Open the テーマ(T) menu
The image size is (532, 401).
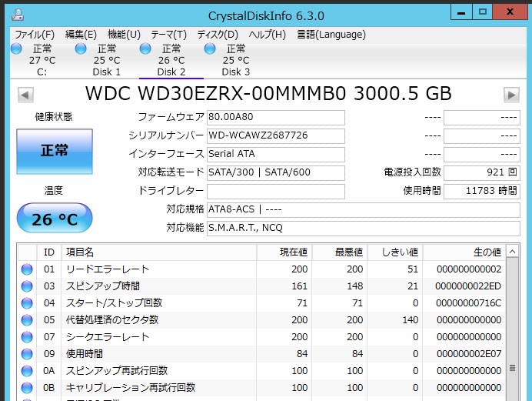(168, 35)
